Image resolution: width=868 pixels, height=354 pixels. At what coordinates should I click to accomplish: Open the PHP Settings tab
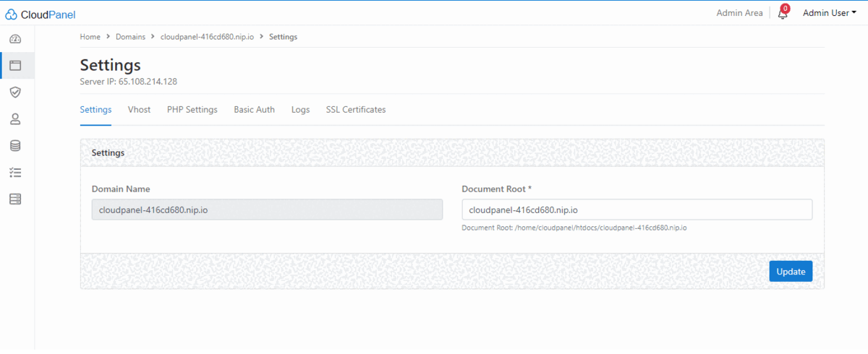pyautogui.click(x=192, y=110)
